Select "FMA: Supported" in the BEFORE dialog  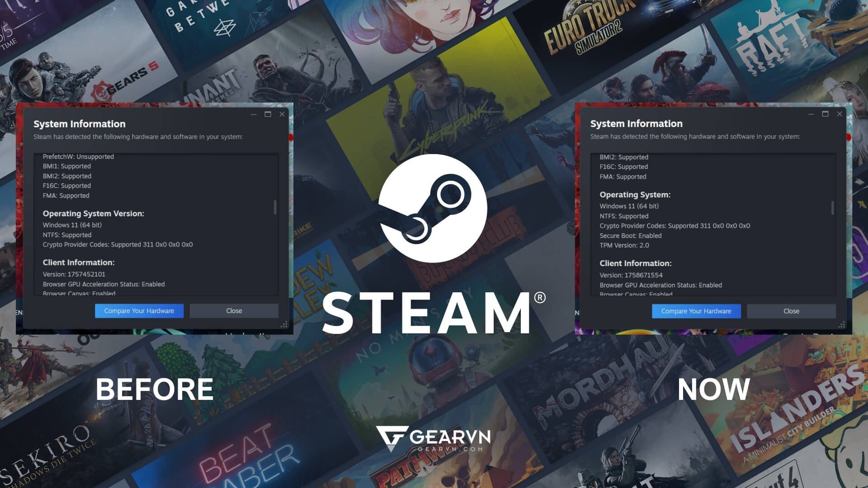[66, 196]
